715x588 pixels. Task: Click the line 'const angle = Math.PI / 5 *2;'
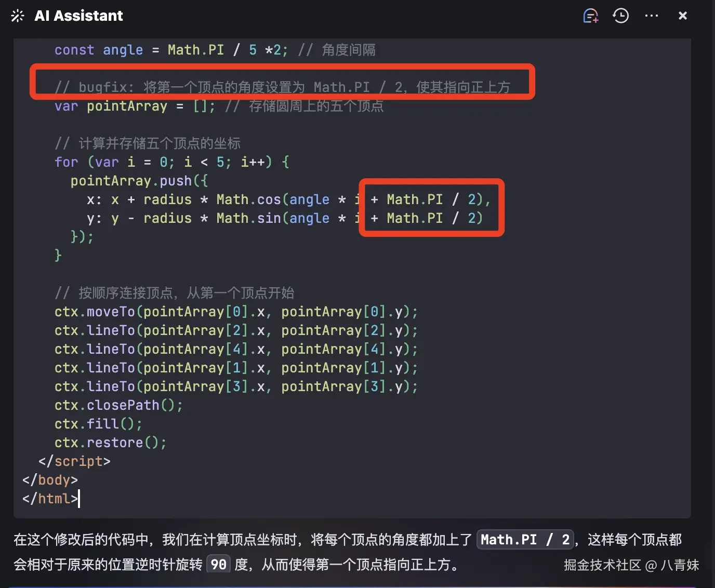(x=171, y=50)
